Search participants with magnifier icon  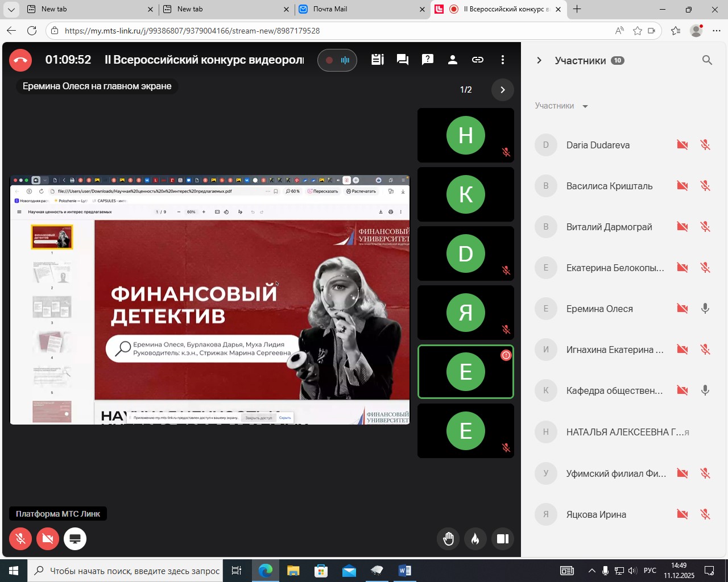pos(707,60)
